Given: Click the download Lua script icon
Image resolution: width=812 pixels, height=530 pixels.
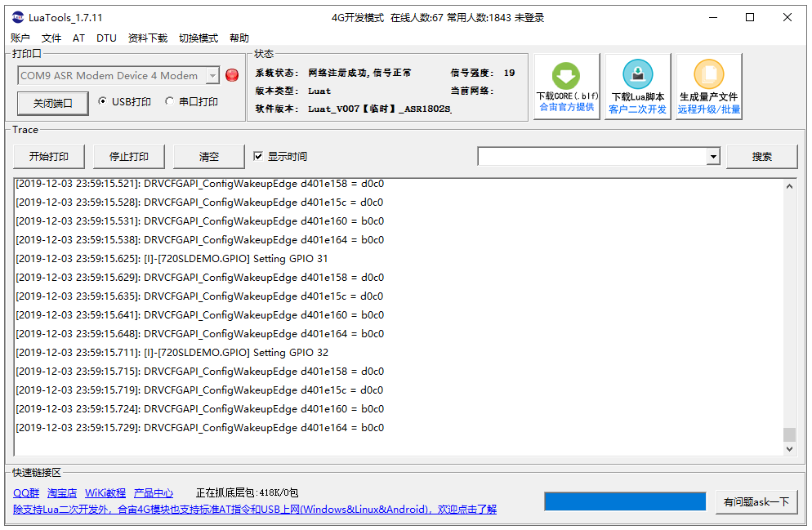Looking at the screenshot, I should point(637,74).
